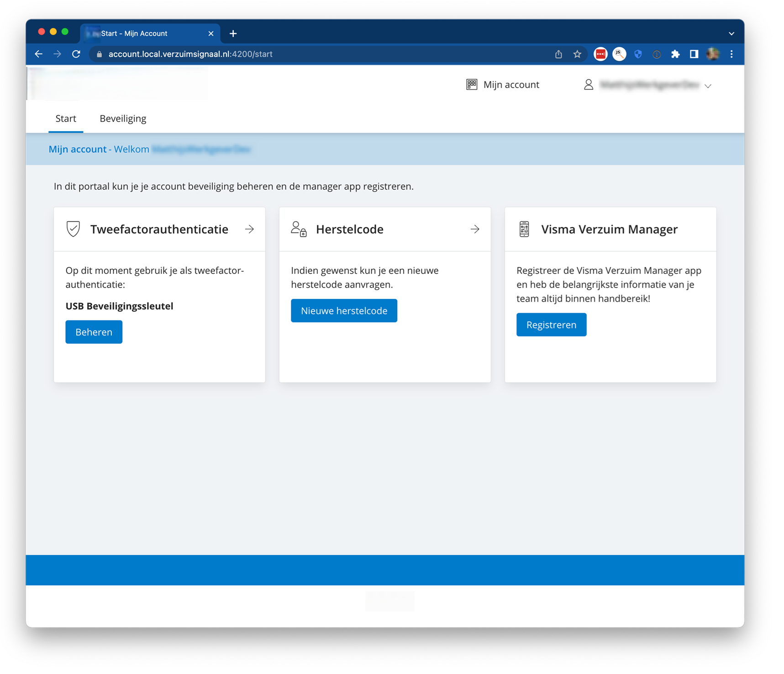Viewport: 784px width, 674px height.
Task: Bookmark this page with the star icon
Action: click(x=577, y=54)
